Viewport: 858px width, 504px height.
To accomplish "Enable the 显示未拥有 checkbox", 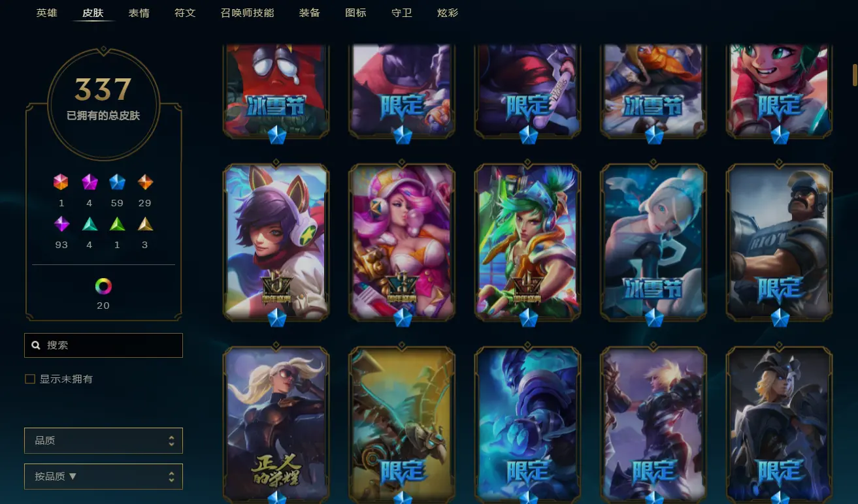I will [29, 379].
